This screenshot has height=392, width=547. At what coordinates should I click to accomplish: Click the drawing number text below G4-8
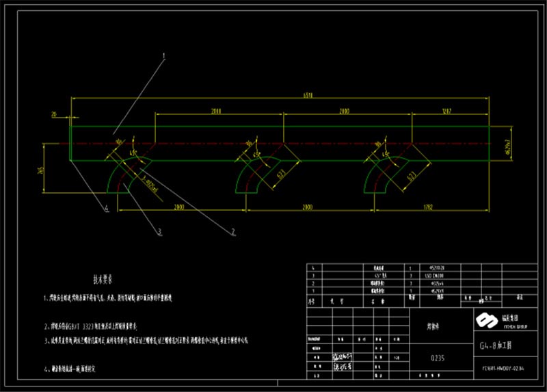pos(501,369)
